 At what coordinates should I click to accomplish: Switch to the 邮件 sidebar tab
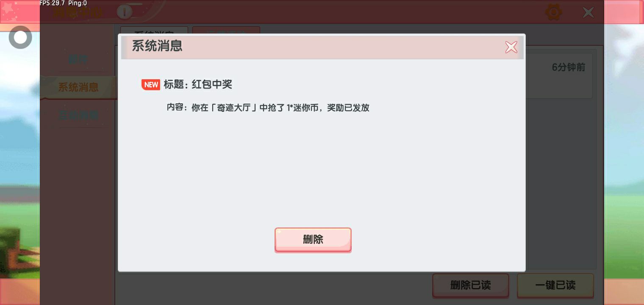[78, 59]
